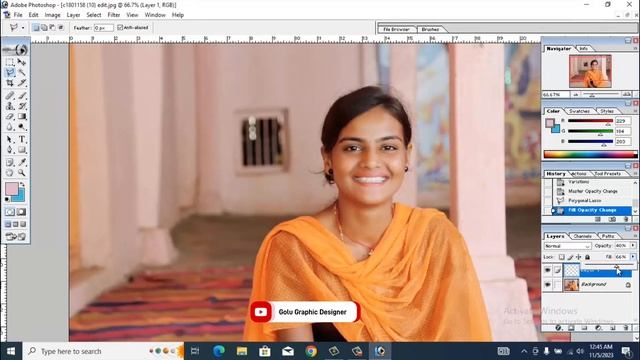Viewport: 640px width, 360px height.
Task: Switch to Quick Mask mode
Action: (x=21, y=212)
